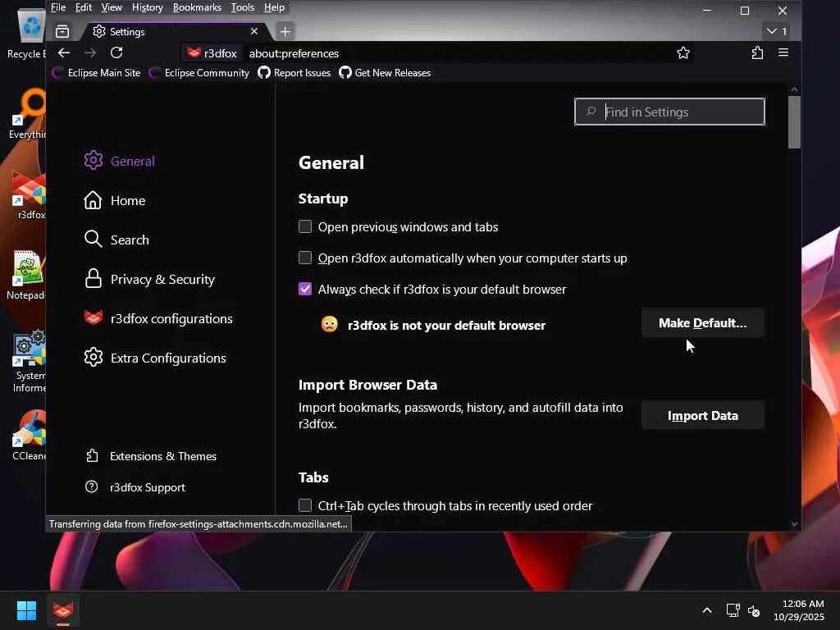Open the Get New Releases bookmark
This screenshot has height=630, width=840.
[x=385, y=73]
